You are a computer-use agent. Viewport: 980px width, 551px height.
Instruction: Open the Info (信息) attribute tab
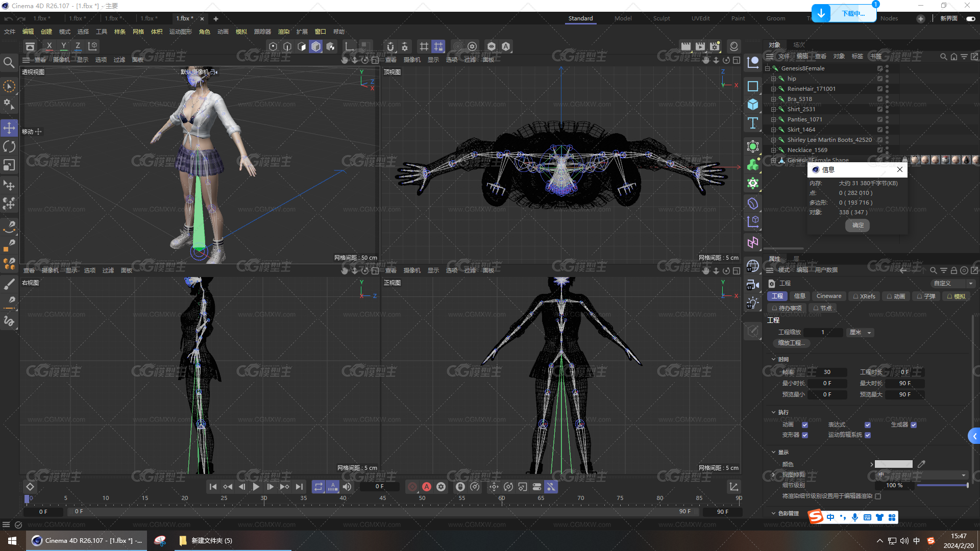pos(799,296)
